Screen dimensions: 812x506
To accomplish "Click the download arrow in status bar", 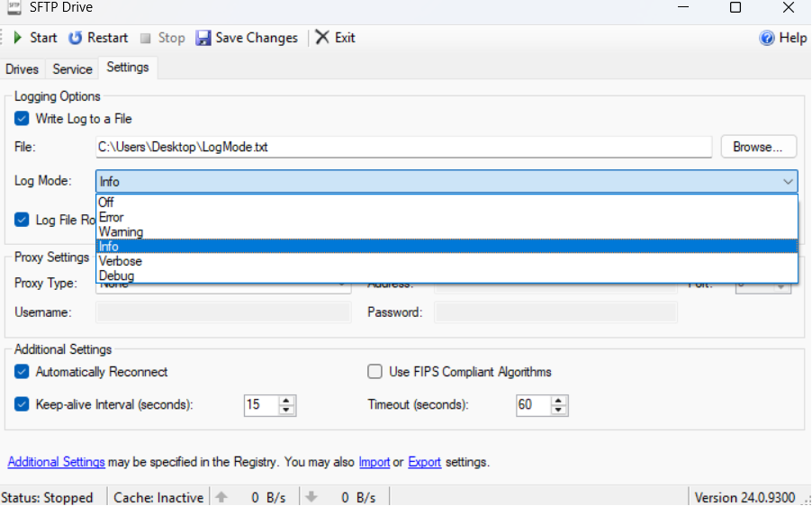I will pos(311,497).
